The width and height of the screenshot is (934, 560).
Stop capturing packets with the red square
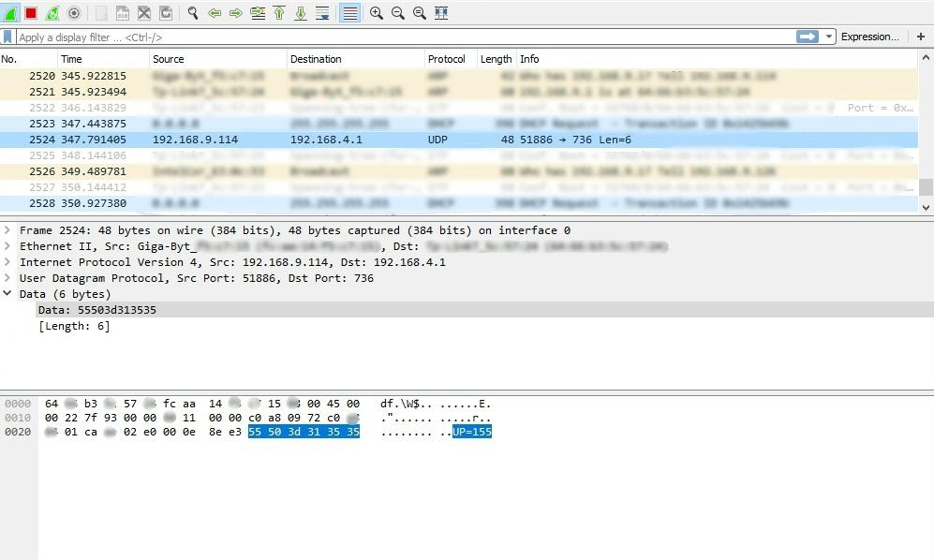point(31,13)
